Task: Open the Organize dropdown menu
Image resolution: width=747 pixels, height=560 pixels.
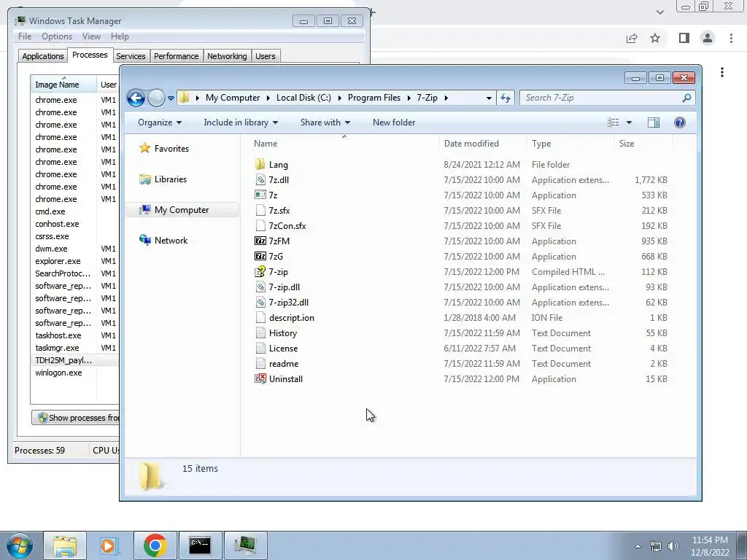Action: pyautogui.click(x=160, y=122)
